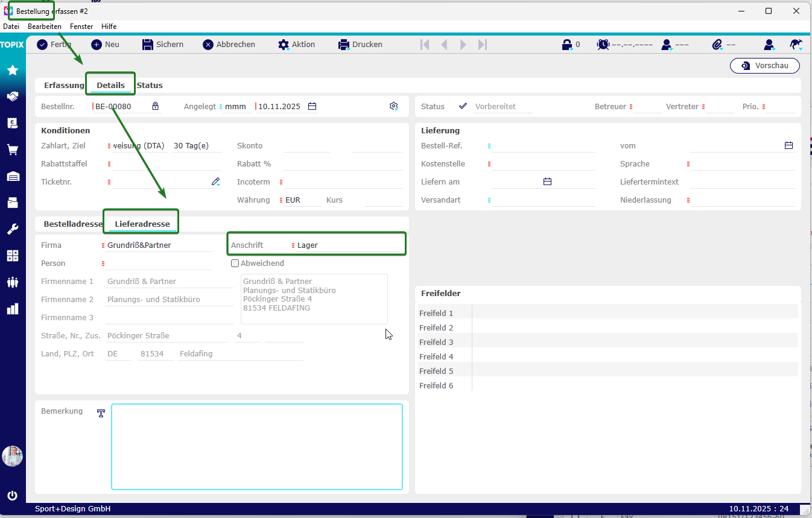
Task: Click the Anschrift field showing Lager
Action: point(348,245)
